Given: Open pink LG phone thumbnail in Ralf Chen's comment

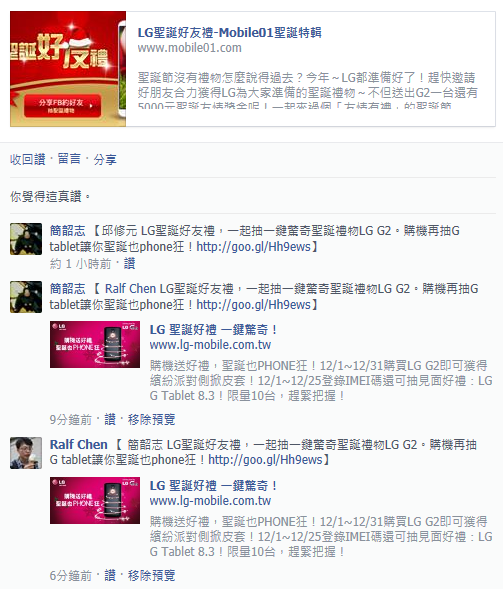Looking at the screenshot, I should pyautogui.click(x=95, y=500).
